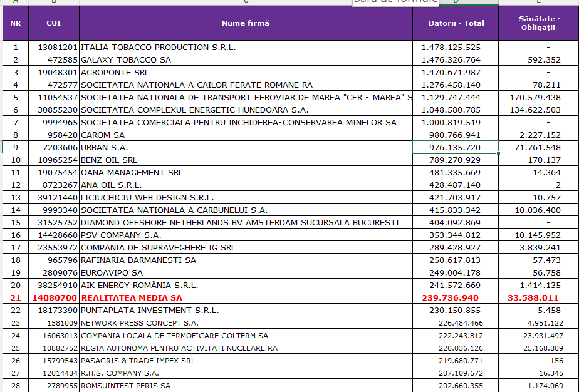The width and height of the screenshot is (579, 392).
Task: Click the 'Sănătate · Obligații' header cell
Action: coord(538,24)
